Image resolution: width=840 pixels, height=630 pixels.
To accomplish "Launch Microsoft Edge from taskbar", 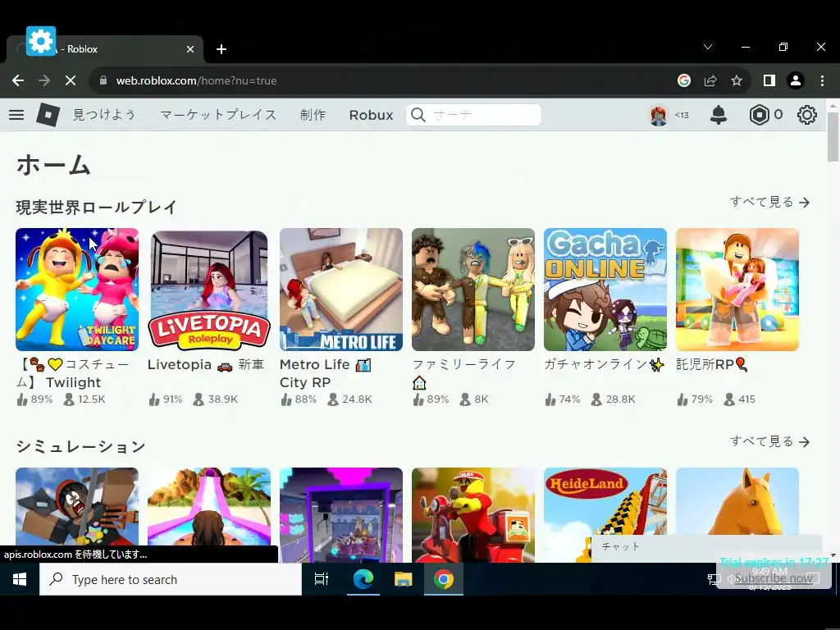I will pyautogui.click(x=363, y=579).
